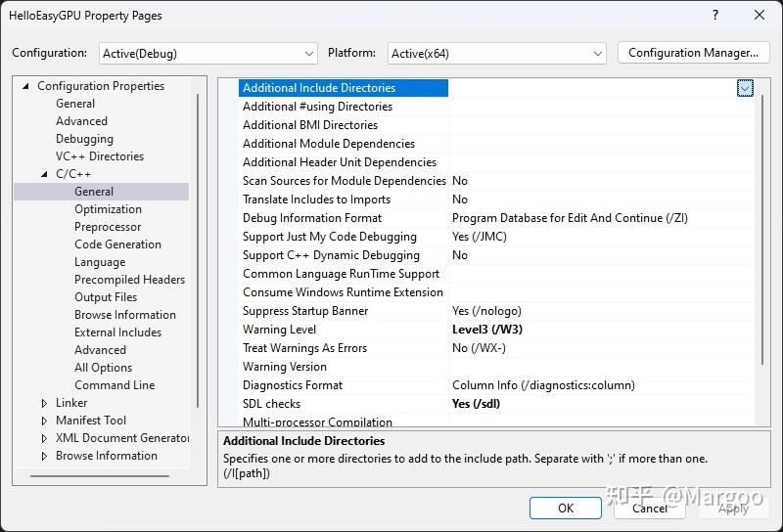This screenshot has width=783, height=532.
Task: Select the Diagnostics Format property
Action: coord(293,385)
